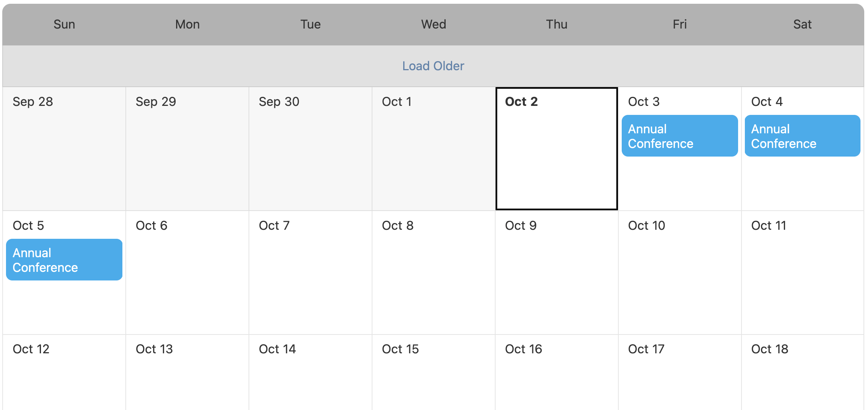This screenshot has height=410, width=868.
Task: Open Annual Conference event on Oct 3
Action: tap(680, 136)
